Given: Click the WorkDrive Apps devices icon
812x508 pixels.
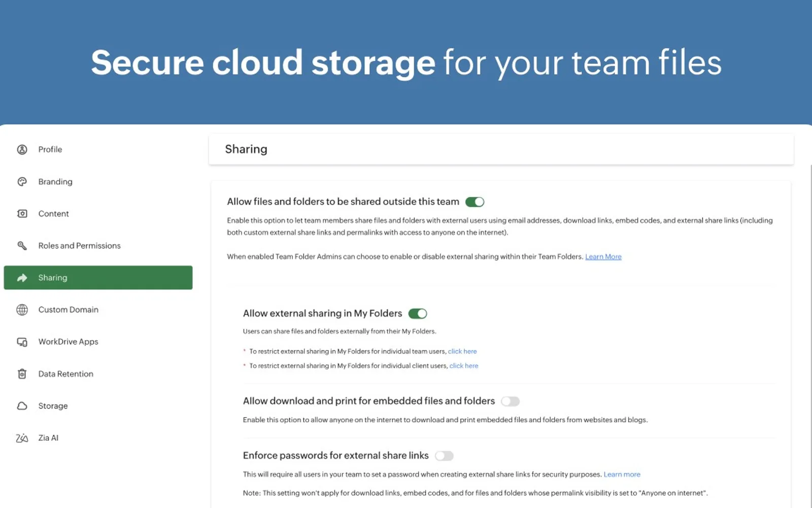Looking at the screenshot, I should (22, 342).
